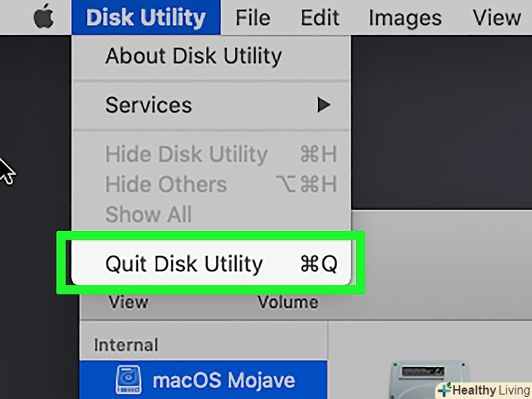
Task: Choose Quit Disk Utility
Action: pos(183,264)
